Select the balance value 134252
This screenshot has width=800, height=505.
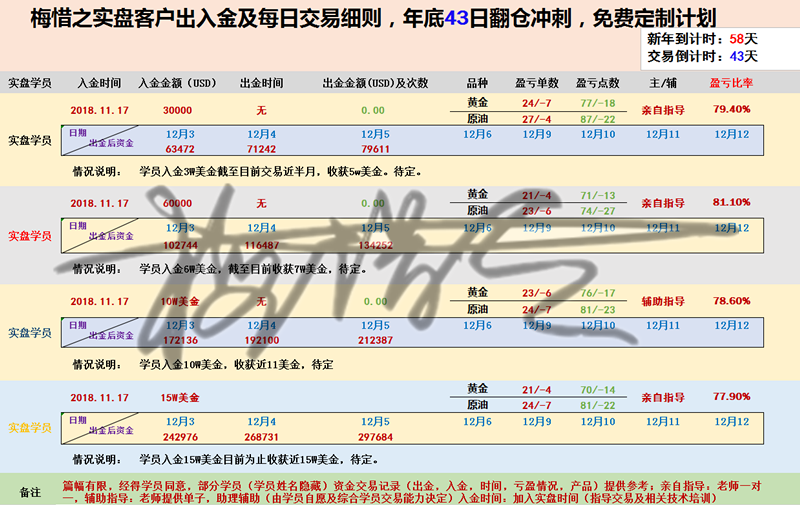point(376,245)
